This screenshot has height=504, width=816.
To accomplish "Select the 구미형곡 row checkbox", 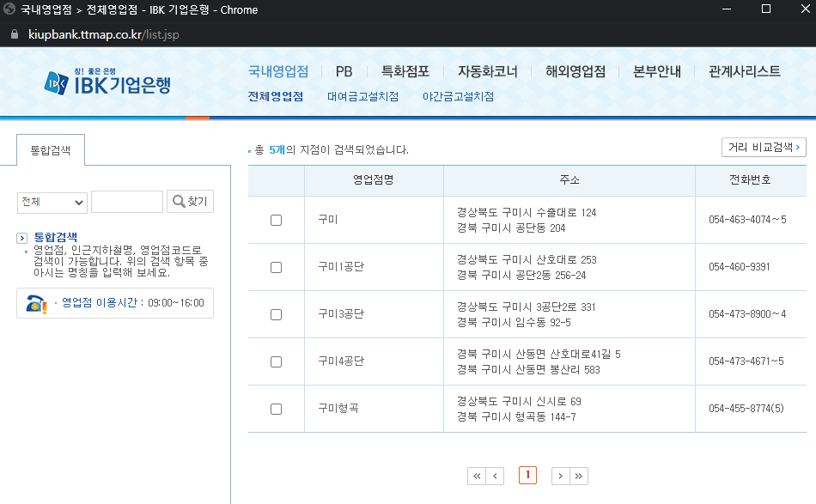I will click(x=276, y=409).
